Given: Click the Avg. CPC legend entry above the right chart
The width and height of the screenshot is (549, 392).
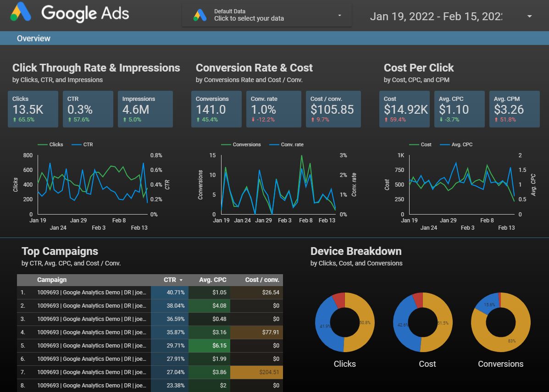Looking at the screenshot, I should [x=456, y=144].
